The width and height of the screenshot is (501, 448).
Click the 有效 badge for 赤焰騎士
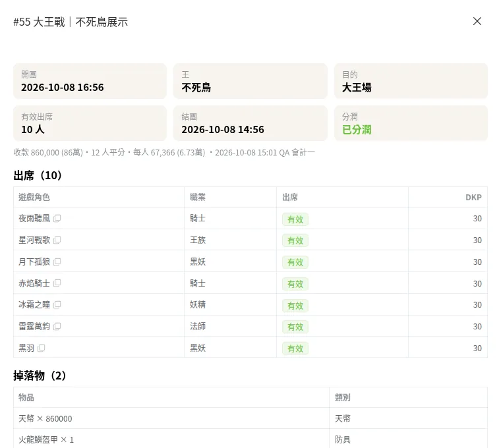pyautogui.click(x=295, y=284)
